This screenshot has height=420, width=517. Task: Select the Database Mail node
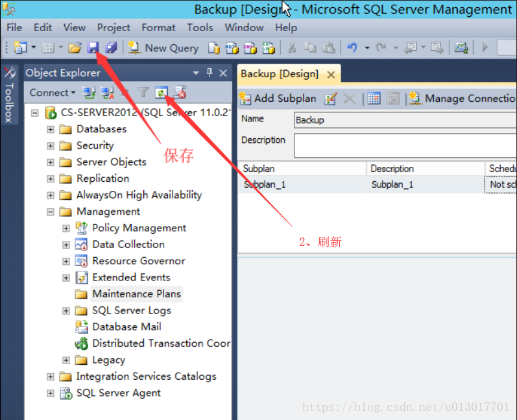coord(126,327)
